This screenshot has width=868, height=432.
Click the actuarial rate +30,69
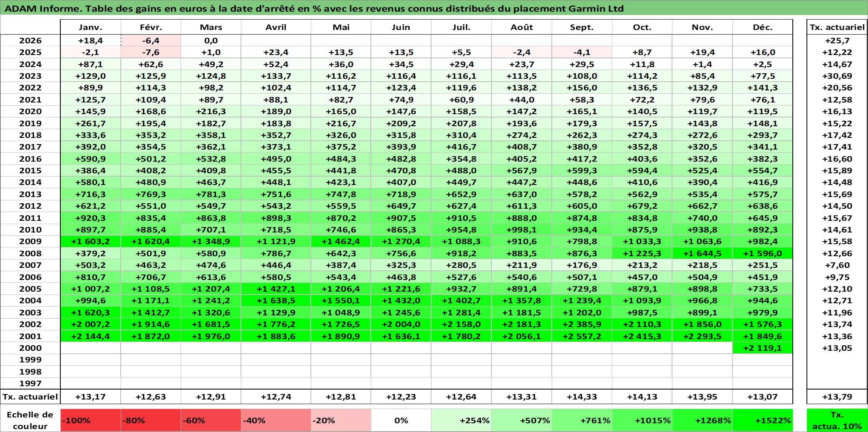coord(837,76)
